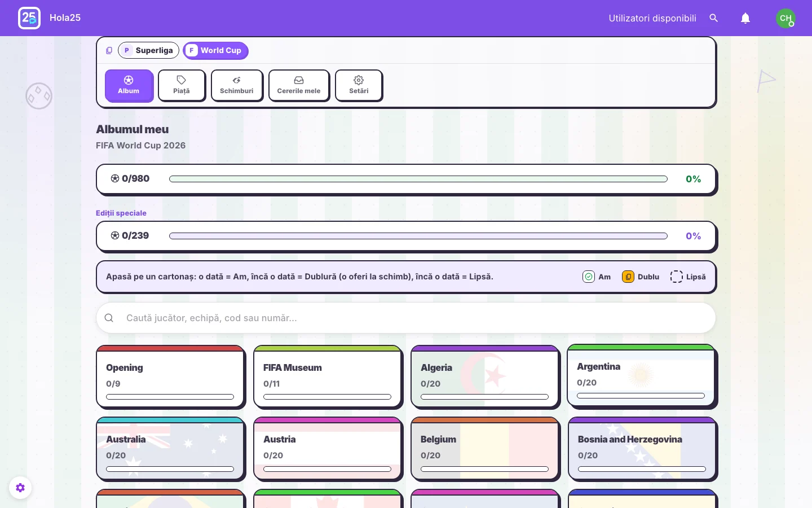Switch to the World Cup album
This screenshot has height=508, width=812.
point(215,50)
